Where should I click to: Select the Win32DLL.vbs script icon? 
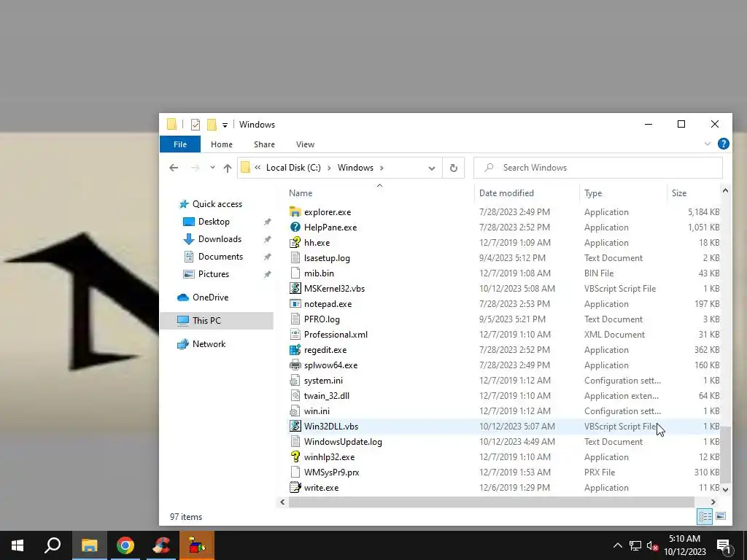click(x=295, y=426)
